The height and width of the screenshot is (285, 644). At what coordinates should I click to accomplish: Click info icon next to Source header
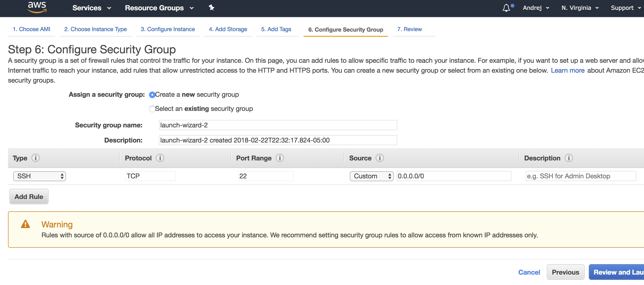coord(380,158)
